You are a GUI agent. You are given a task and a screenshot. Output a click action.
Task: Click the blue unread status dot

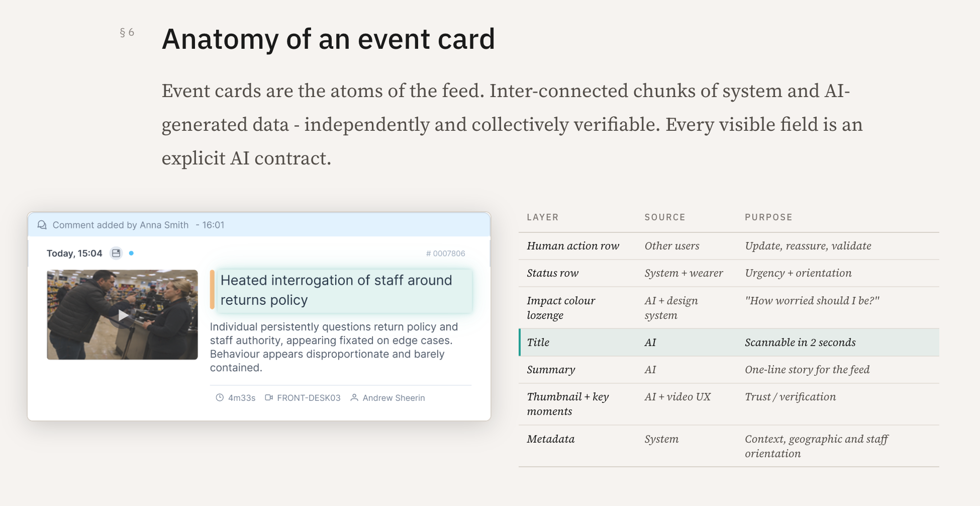[131, 253]
